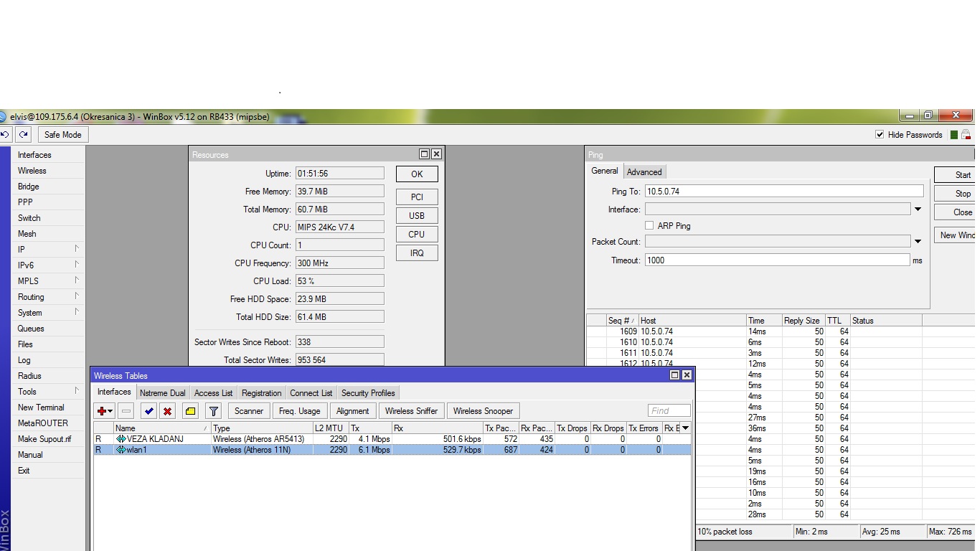Click the VEZA KLADANJ interface icon

(x=121, y=439)
